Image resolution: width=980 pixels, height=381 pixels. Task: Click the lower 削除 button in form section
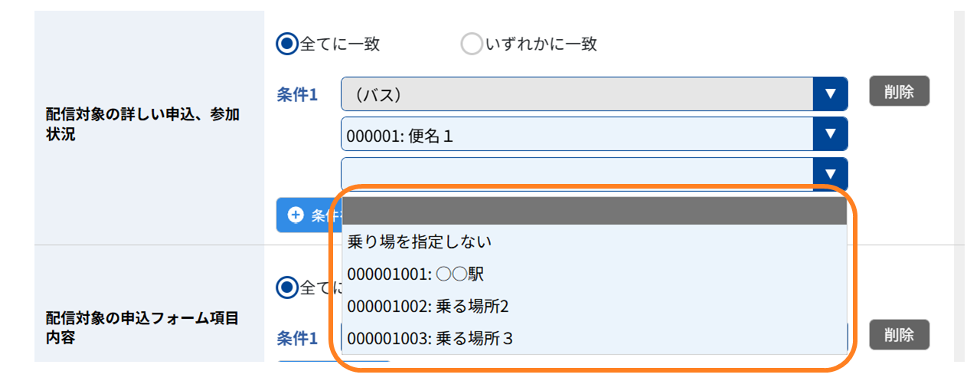pos(899,335)
